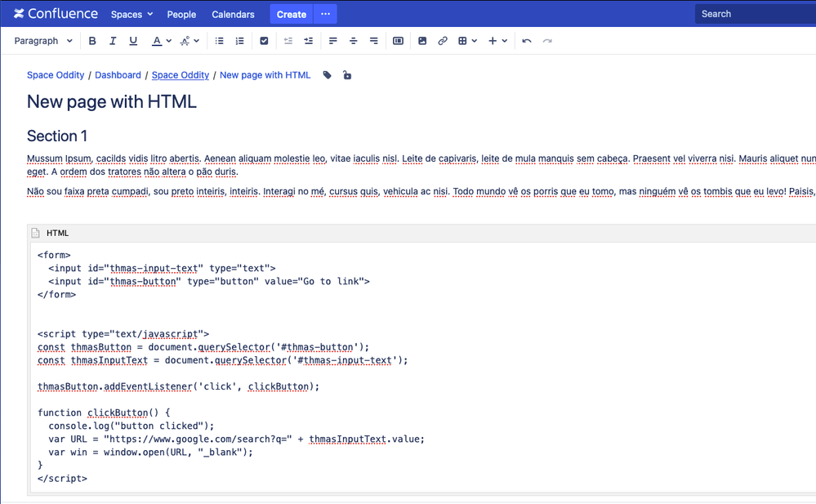The width and height of the screenshot is (816, 504).
Task: Undo the last change with the undo arrow
Action: pyautogui.click(x=526, y=40)
